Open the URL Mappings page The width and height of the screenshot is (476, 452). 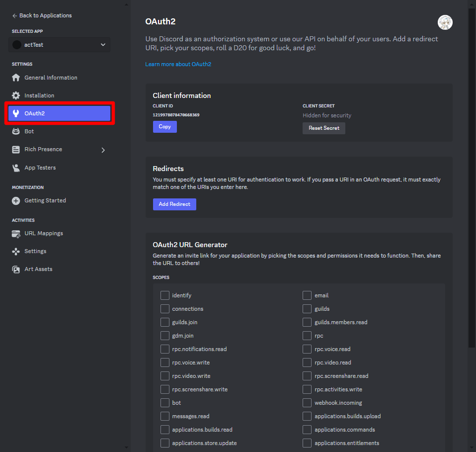coord(59,233)
